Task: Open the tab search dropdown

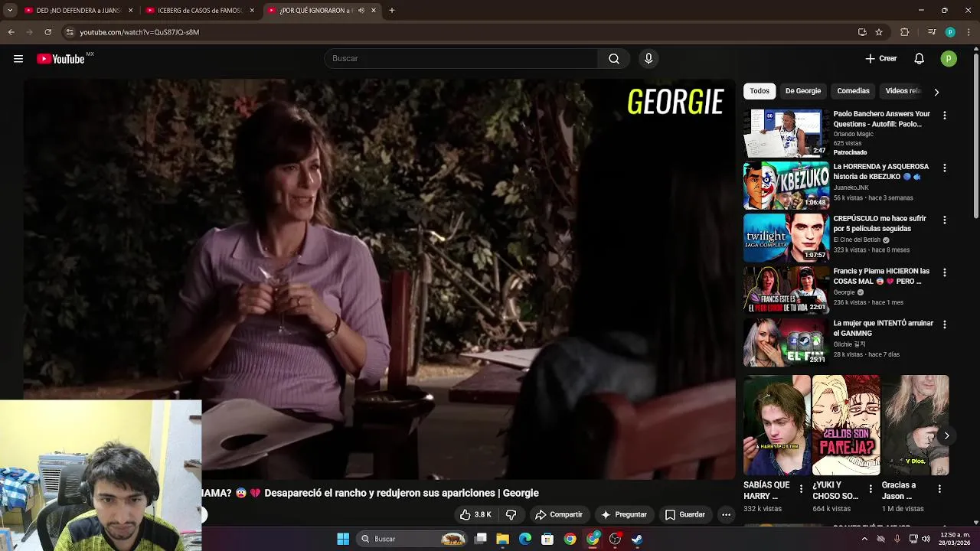Action: tap(10, 11)
